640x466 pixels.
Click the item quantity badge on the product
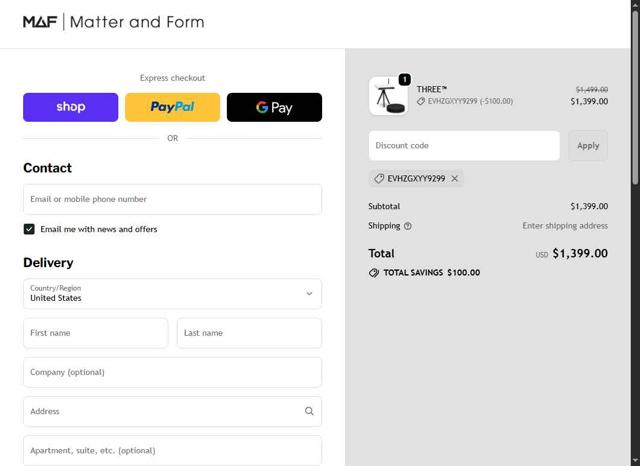(404, 79)
